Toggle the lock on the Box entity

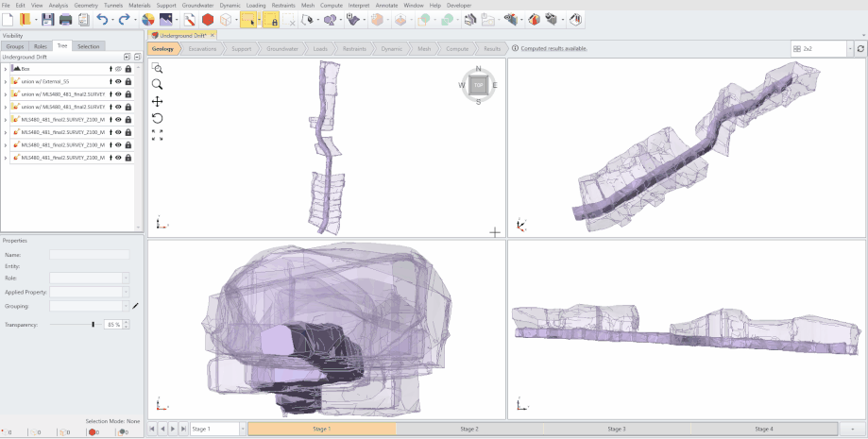[128, 69]
